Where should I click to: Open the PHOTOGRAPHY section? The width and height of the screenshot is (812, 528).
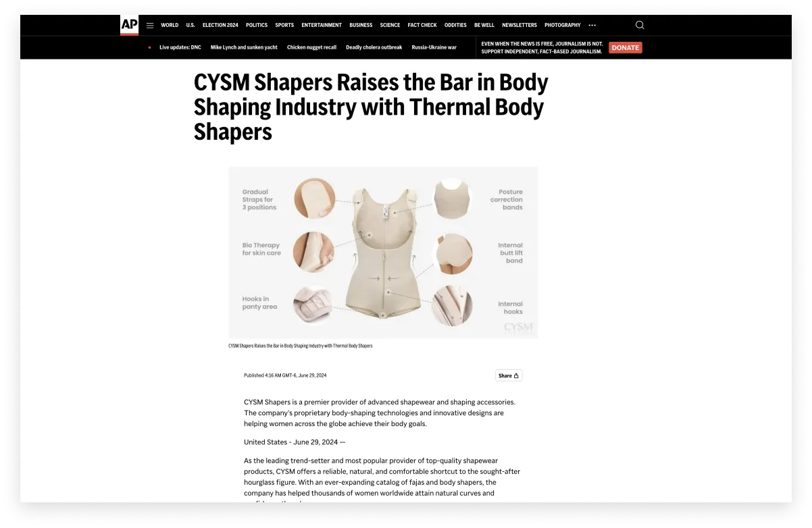tap(563, 25)
